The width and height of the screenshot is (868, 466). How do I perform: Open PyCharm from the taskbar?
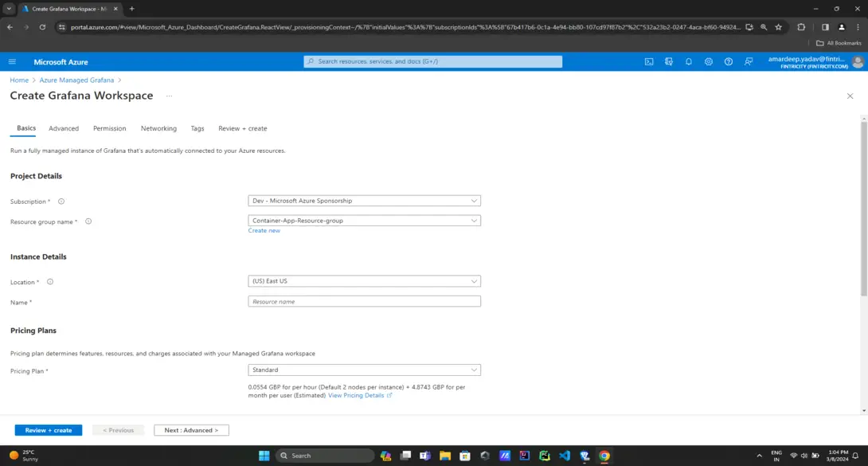(x=544, y=456)
